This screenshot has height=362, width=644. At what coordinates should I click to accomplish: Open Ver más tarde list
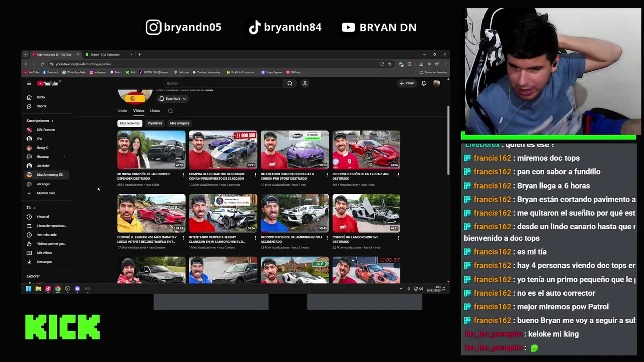[x=46, y=235]
